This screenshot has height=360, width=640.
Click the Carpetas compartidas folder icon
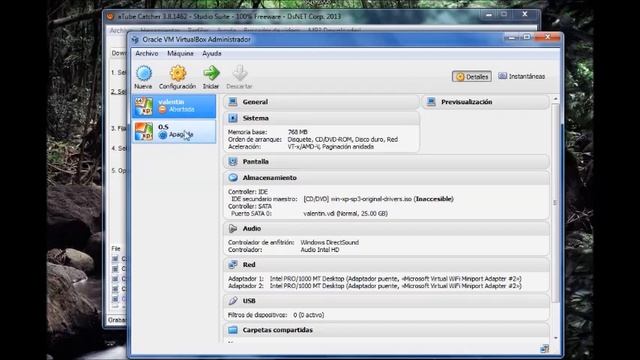pos(233,330)
